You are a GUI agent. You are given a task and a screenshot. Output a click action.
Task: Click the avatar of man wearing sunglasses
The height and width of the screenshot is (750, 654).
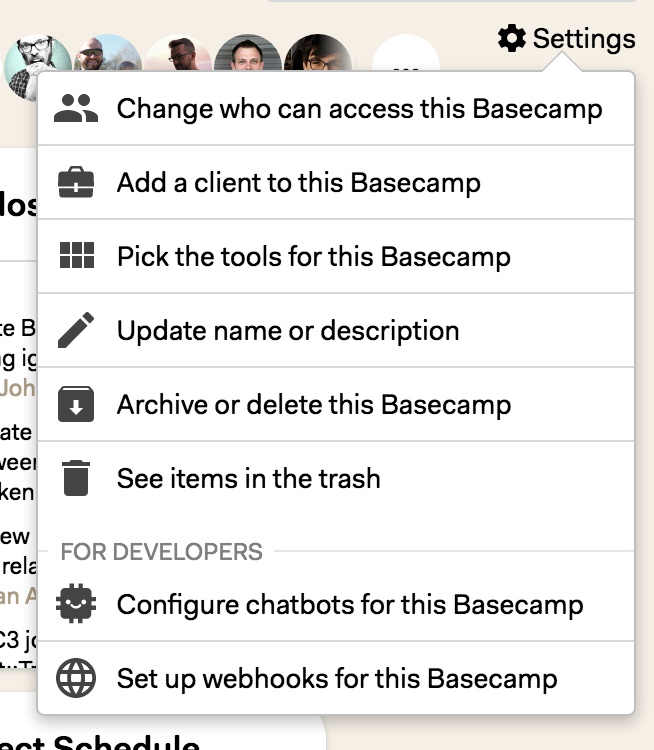coord(109,53)
